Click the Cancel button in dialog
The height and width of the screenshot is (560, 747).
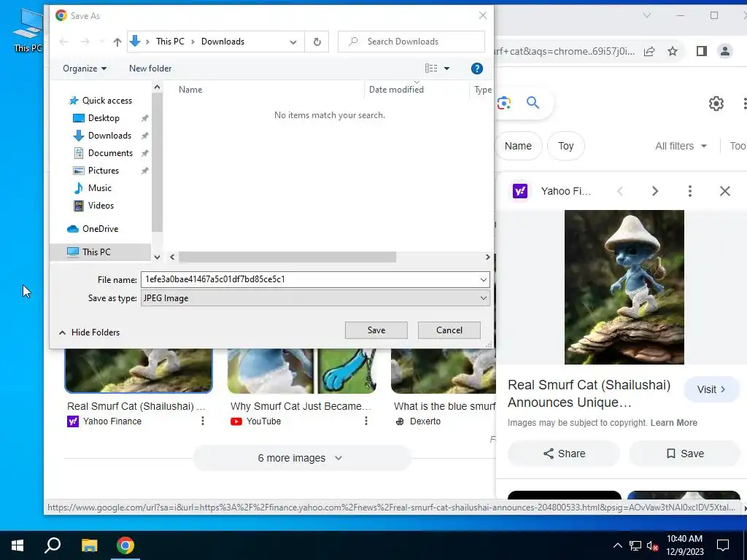449,330
